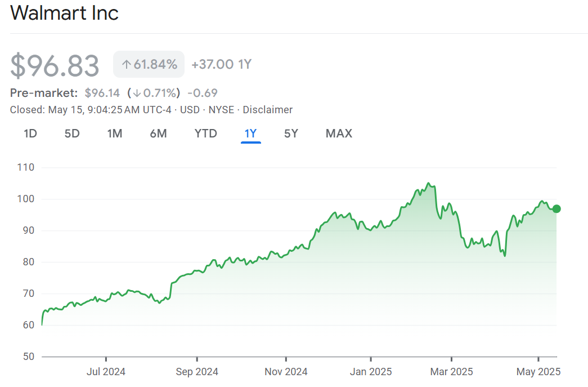Click the Jan 2025 axis marker
Viewport: 588px width, 387px height.
[371, 372]
